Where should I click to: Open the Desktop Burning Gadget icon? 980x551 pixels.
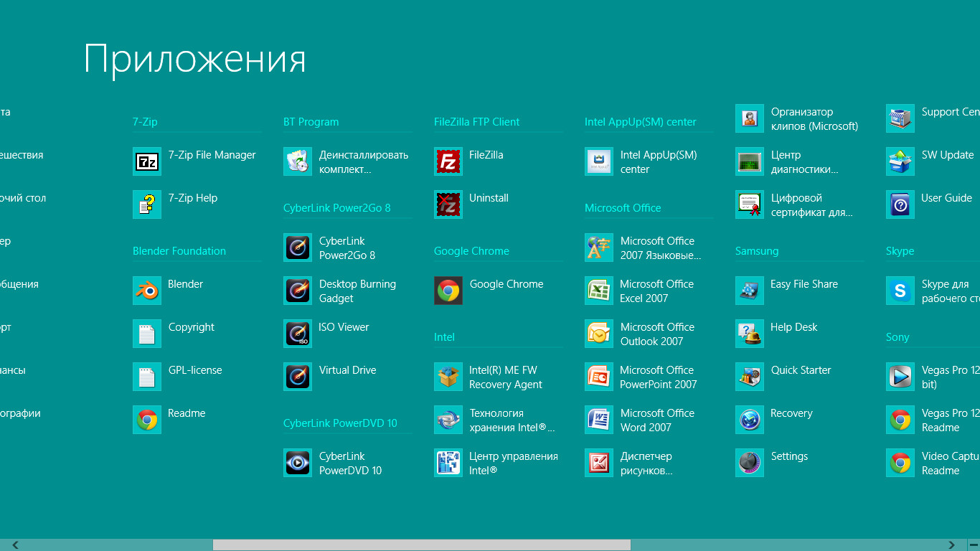298,291
